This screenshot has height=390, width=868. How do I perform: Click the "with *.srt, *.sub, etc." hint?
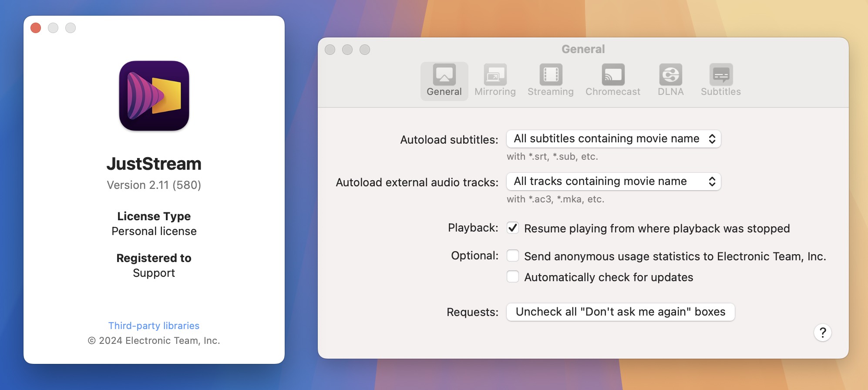(552, 157)
